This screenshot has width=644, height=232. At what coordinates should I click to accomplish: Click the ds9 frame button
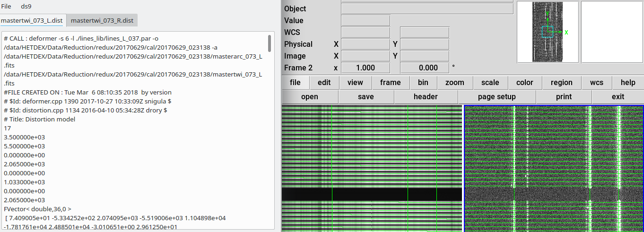point(390,83)
